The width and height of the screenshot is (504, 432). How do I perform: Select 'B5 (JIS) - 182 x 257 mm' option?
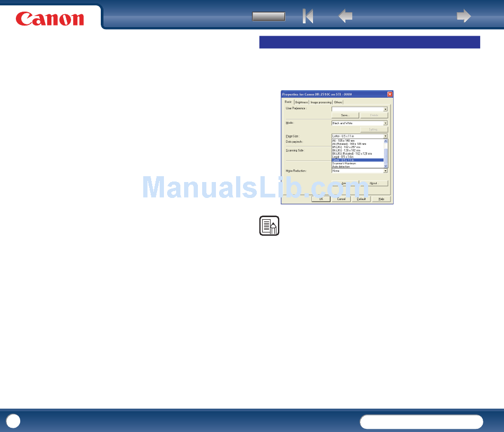coord(358,147)
